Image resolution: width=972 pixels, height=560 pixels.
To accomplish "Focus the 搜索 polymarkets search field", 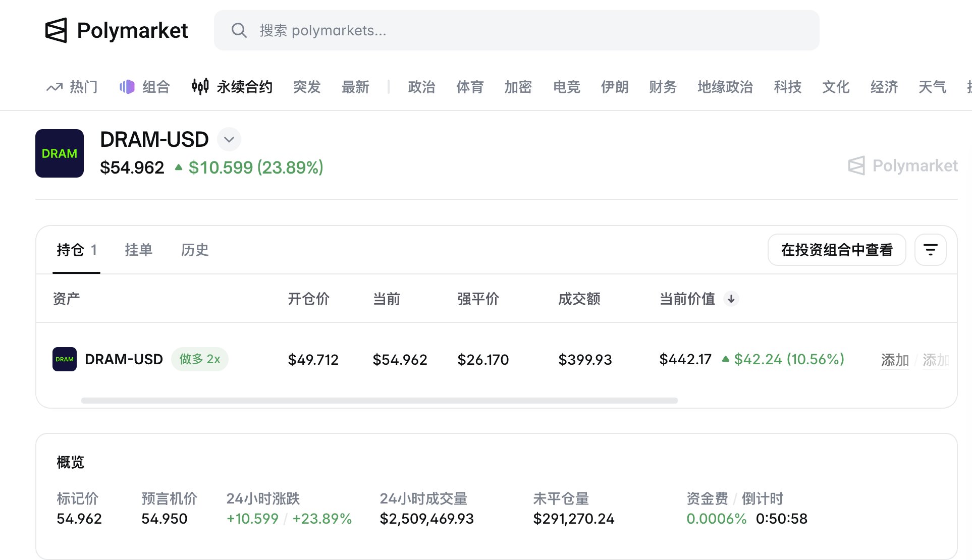I will pos(517,30).
